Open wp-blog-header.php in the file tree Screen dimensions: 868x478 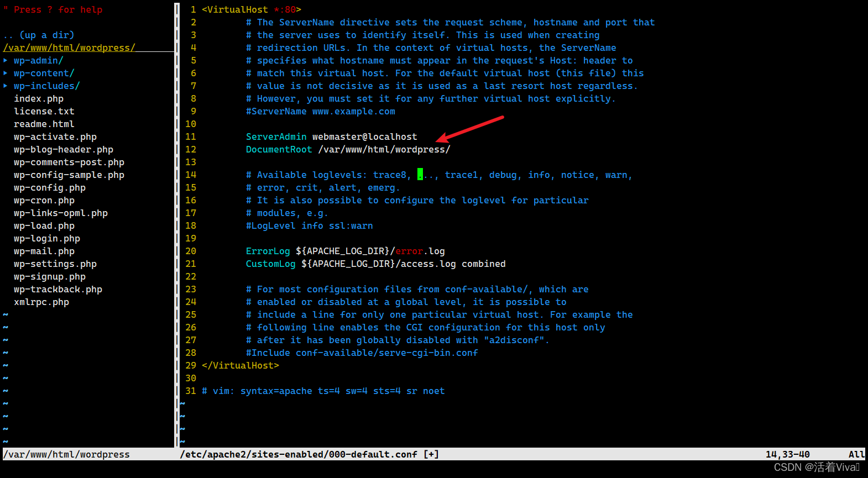(x=64, y=149)
